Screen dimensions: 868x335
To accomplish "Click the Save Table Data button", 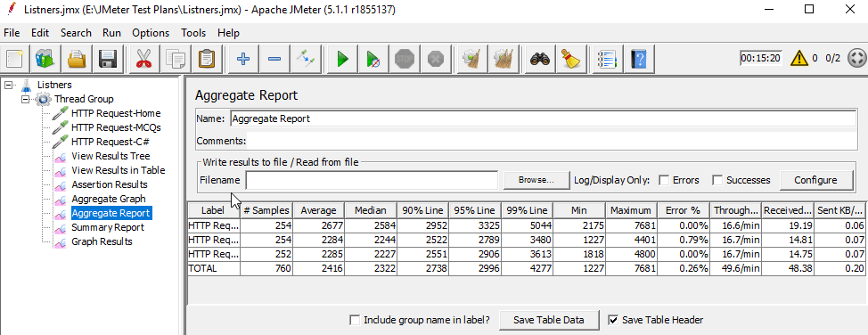I will (x=549, y=320).
